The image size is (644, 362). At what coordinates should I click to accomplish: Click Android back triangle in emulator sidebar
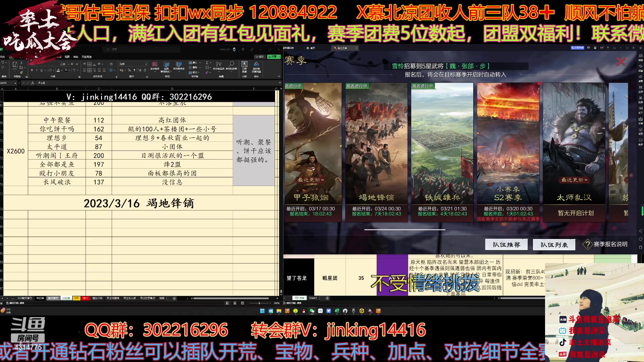click(x=641, y=231)
